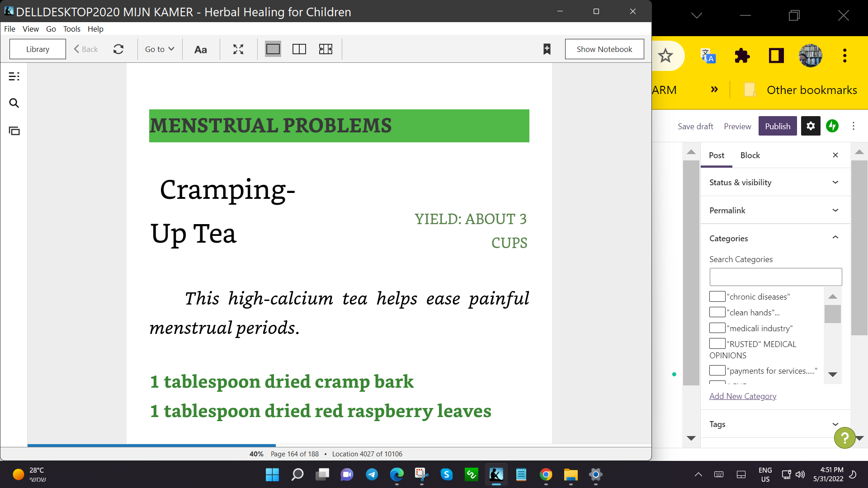Click the Add New Category link
Image resolution: width=868 pixels, height=488 pixels.
[743, 396]
